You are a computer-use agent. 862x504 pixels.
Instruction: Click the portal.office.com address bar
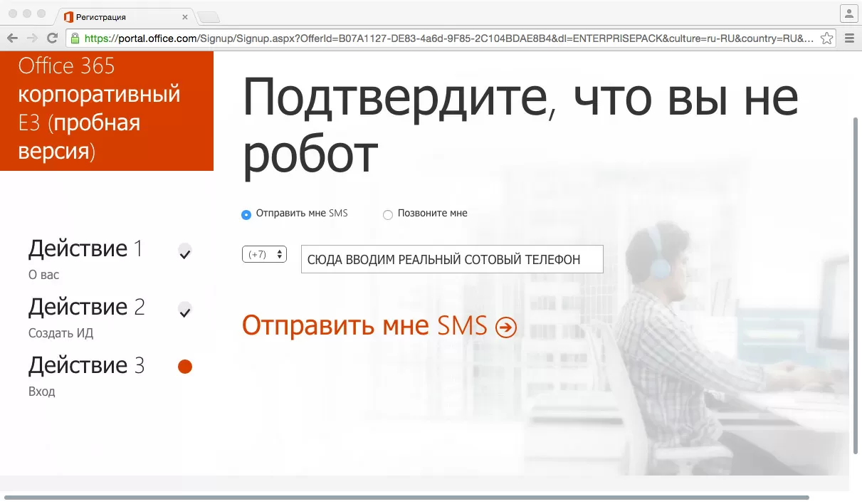point(449,38)
